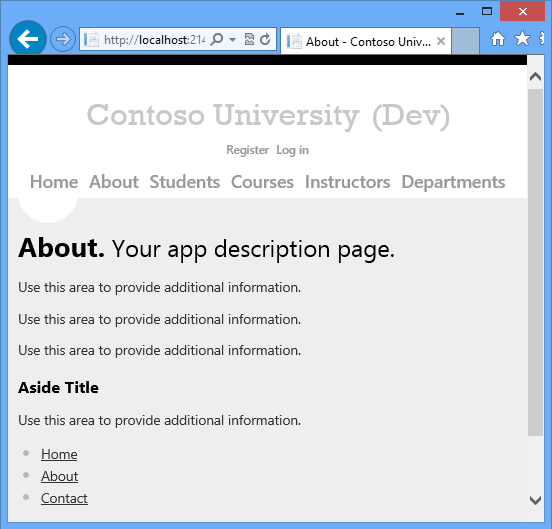Toggle Compatibility View icon in address bar

click(249, 39)
